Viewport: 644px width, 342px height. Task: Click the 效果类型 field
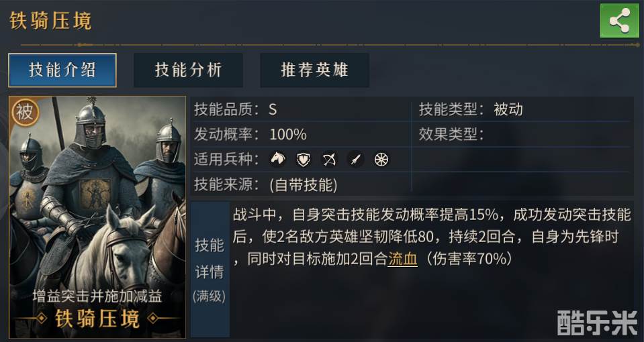click(451, 134)
